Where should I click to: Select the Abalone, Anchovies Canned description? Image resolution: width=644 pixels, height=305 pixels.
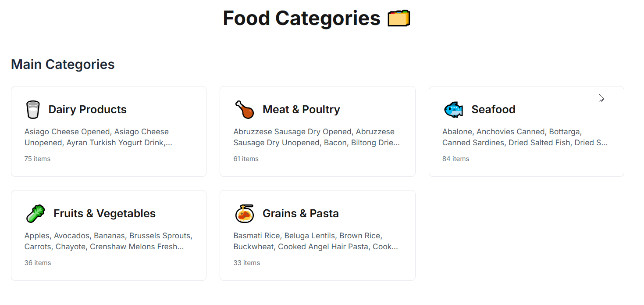click(x=525, y=137)
